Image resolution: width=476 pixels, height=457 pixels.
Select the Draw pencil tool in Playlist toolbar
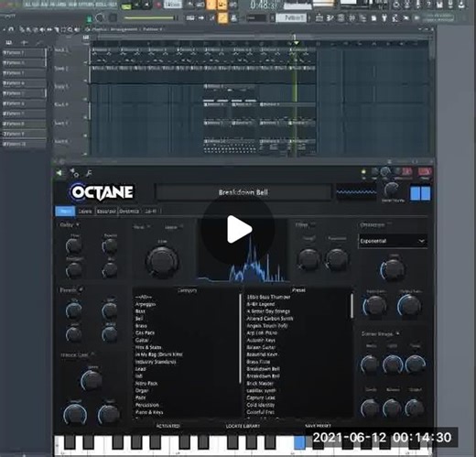tap(22, 30)
